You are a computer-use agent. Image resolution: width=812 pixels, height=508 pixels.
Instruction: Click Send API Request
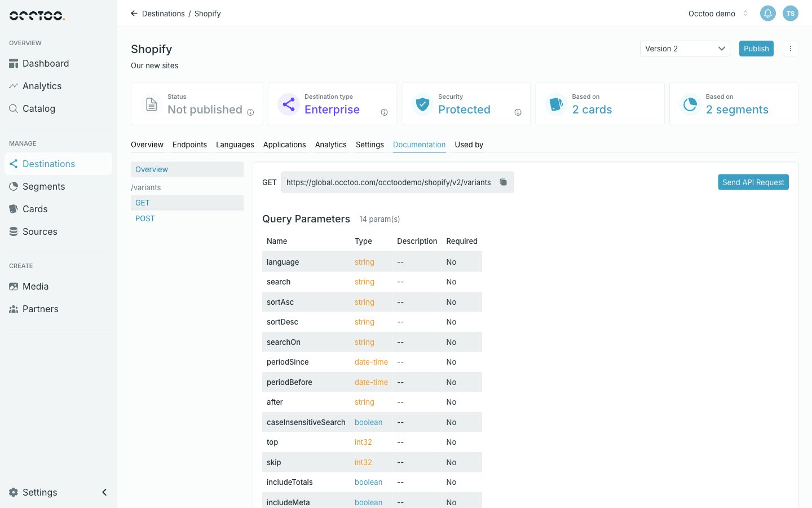[x=753, y=182]
